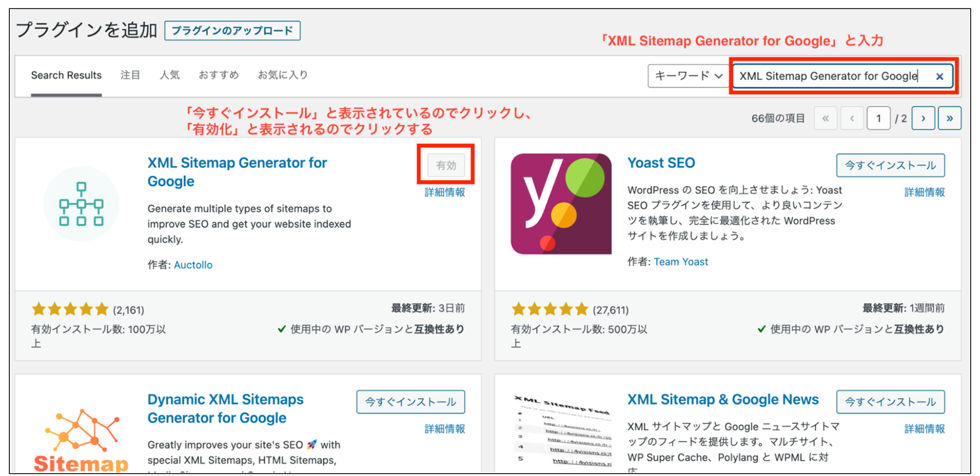This screenshot has height=476, width=980.
Task: Switch to the お気に入り tab
Action: pos(283,74)
